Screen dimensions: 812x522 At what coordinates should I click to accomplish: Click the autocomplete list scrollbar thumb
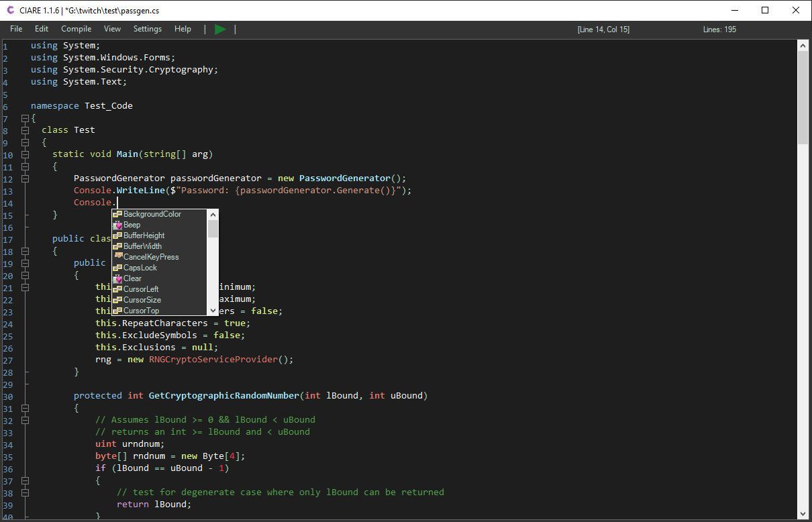pyautogui.click(x=213, y=229)
